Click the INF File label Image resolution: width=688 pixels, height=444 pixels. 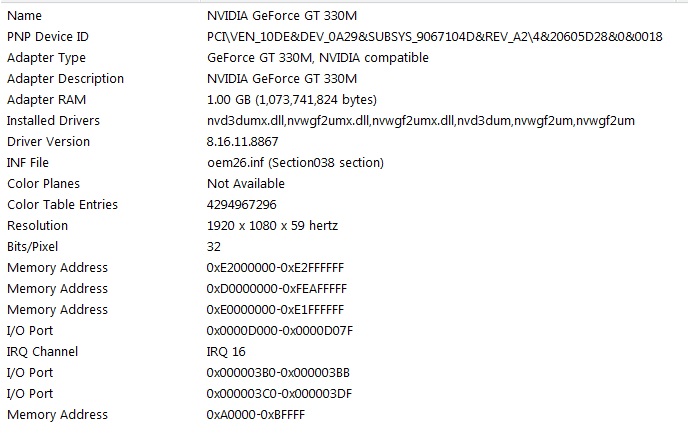[28, 163]
